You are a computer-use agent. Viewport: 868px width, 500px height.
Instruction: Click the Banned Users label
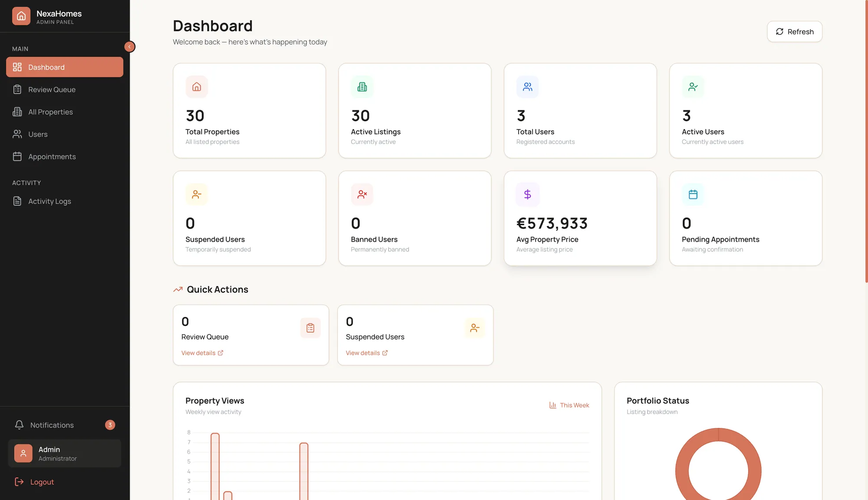pos(374,240)
